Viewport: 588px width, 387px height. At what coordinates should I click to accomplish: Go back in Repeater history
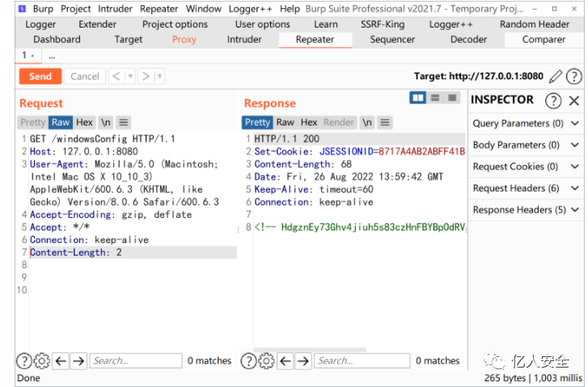click(116, 76)
